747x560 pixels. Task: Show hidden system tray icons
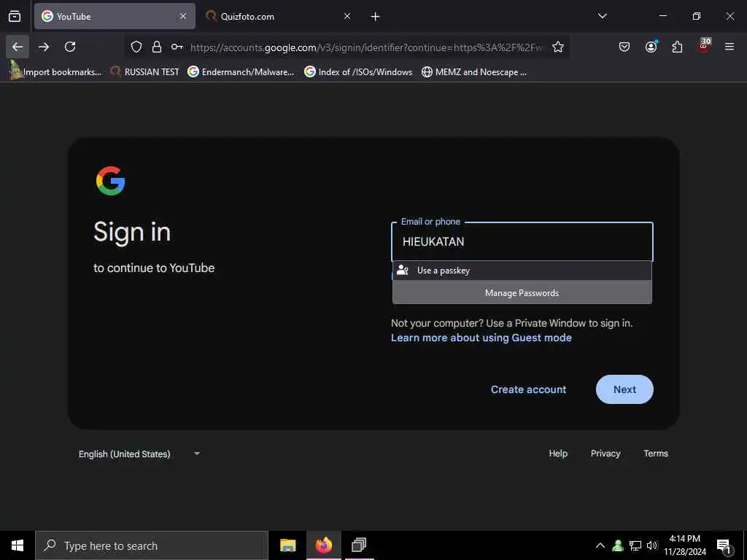point(600,545)
